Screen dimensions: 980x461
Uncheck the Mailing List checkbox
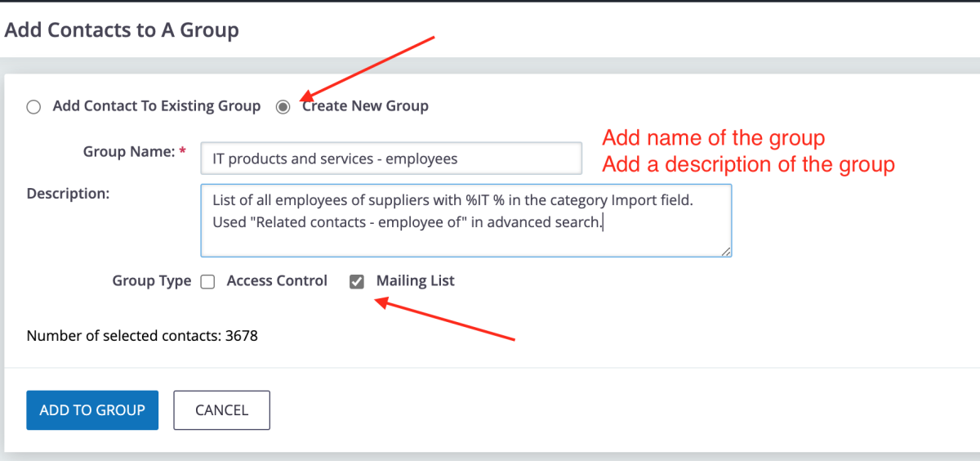(357, 282)
